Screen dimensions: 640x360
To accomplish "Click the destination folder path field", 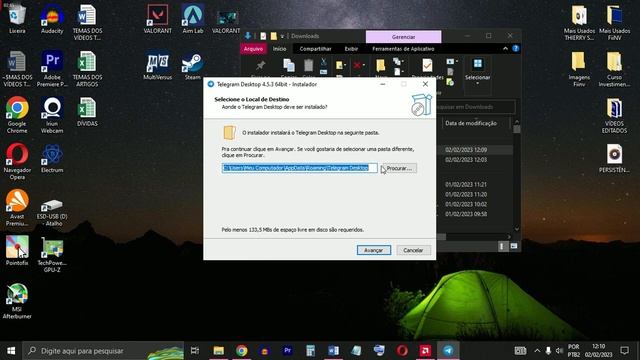I will tap(300, 168).
